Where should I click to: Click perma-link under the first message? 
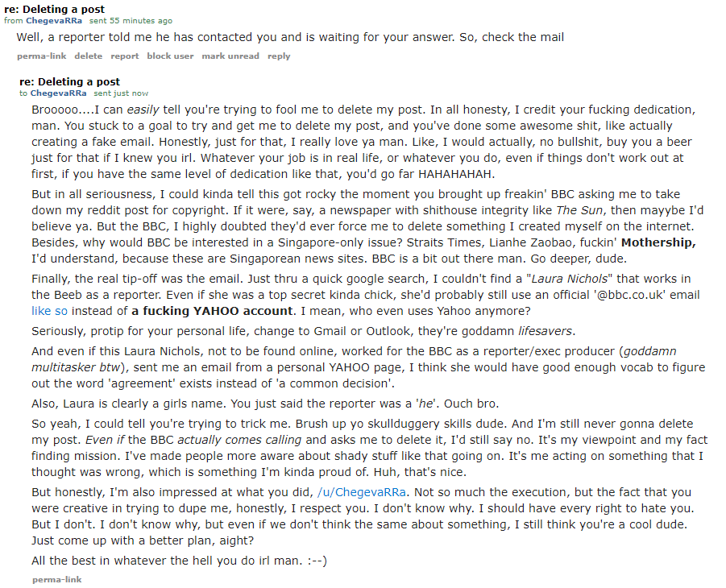pos(41,56)
